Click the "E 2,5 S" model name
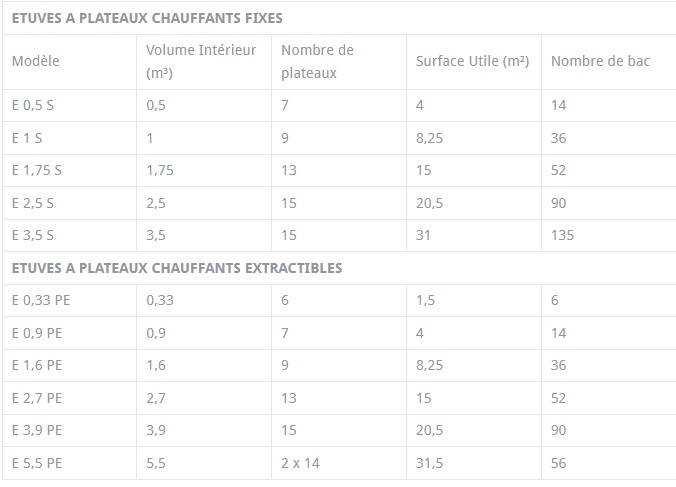676x487 pixels. (33, 203)
